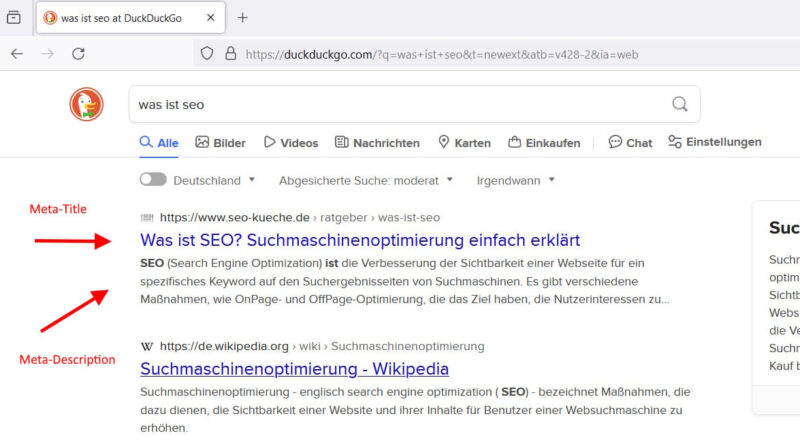Open the Deutschland region dropdown
This screenshot has height=440, width=800.
coord(214,180)
